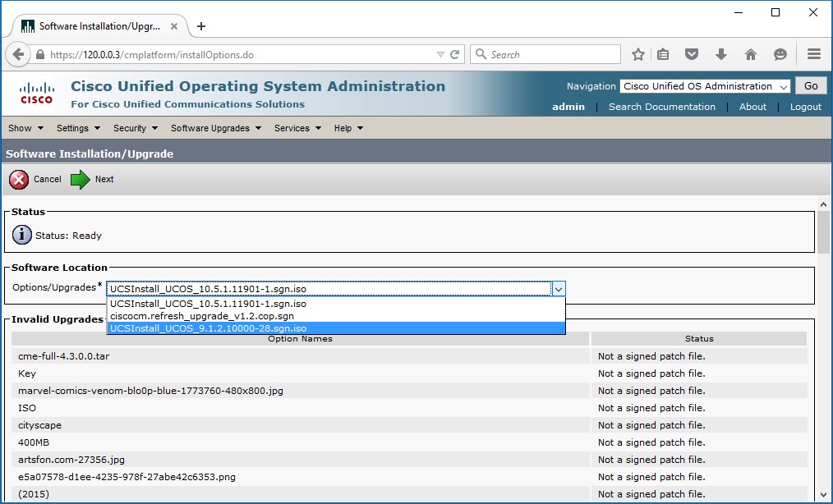
Task: Open the Help menu
Action: pyautogui.click(x=348, y=128)
